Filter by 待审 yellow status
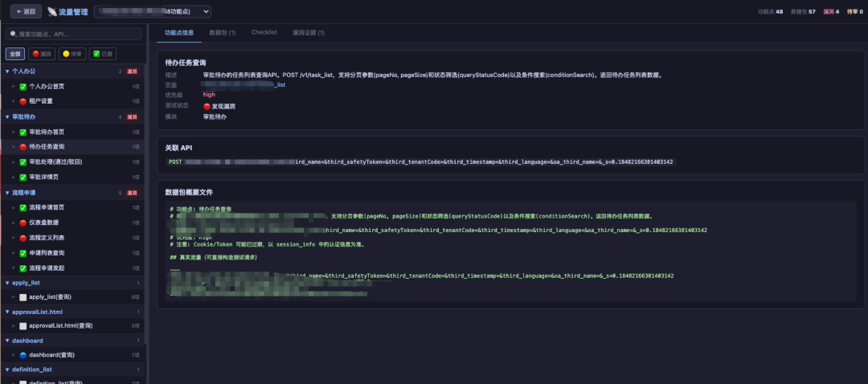The image size is (868, 384). 72,54
